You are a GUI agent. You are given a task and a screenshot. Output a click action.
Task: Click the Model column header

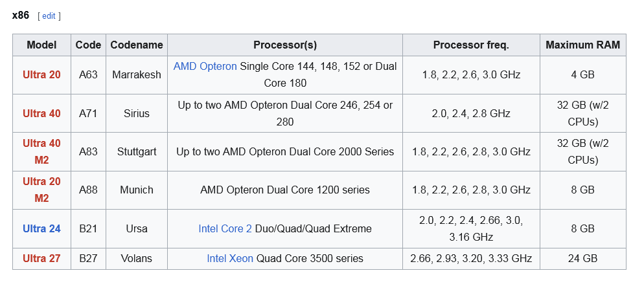(x=41, y=45)
